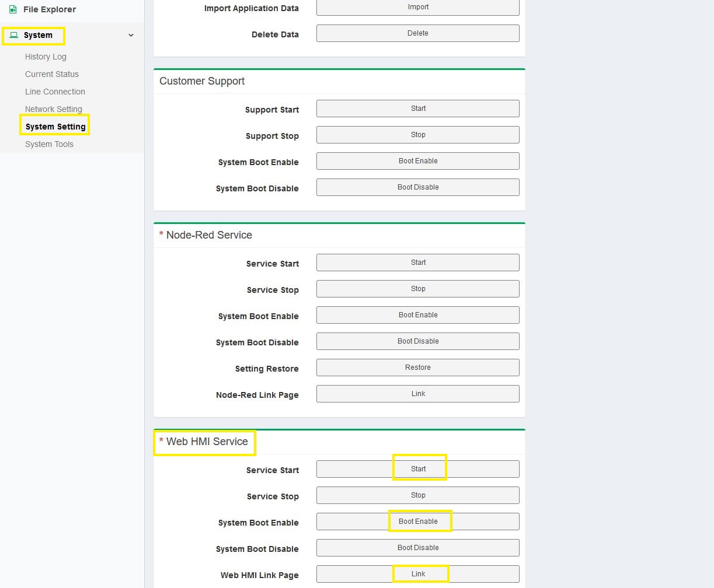Collapse the System menu chevron
The width and height of the screenshot is (714, 588).
[x=131, y=36]
